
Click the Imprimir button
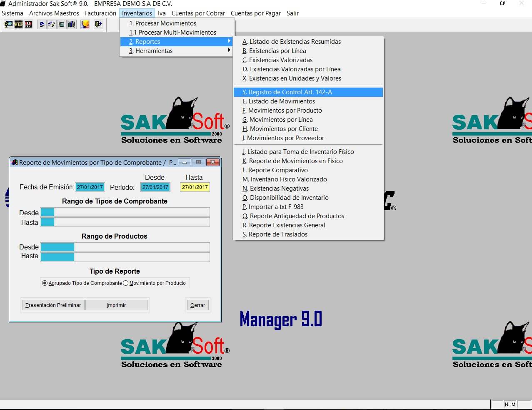click(x=116, y=305)
